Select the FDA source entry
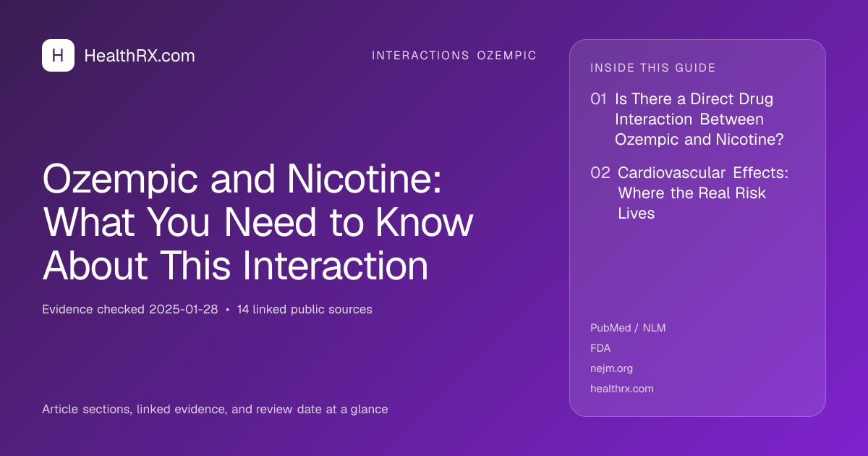 [x=600, y=348]
